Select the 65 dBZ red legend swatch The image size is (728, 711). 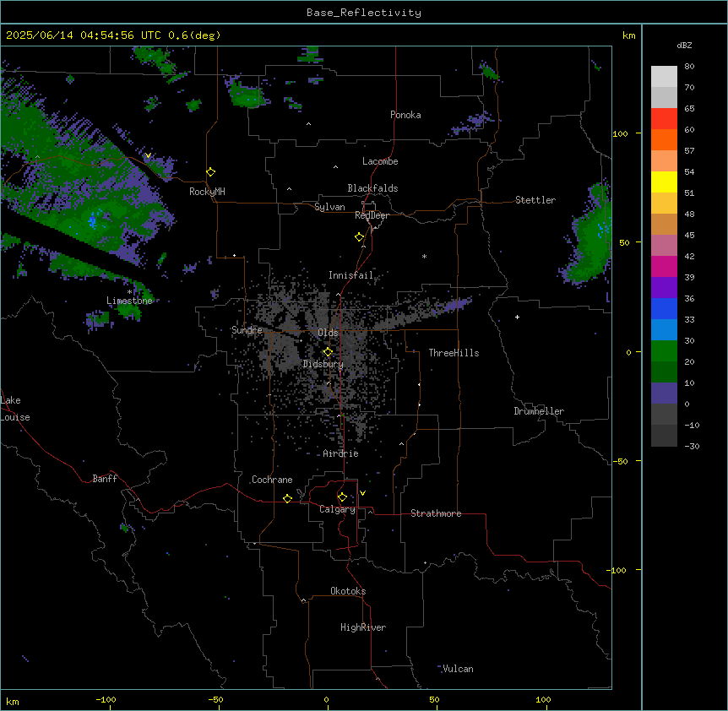[x=664, y=119]
